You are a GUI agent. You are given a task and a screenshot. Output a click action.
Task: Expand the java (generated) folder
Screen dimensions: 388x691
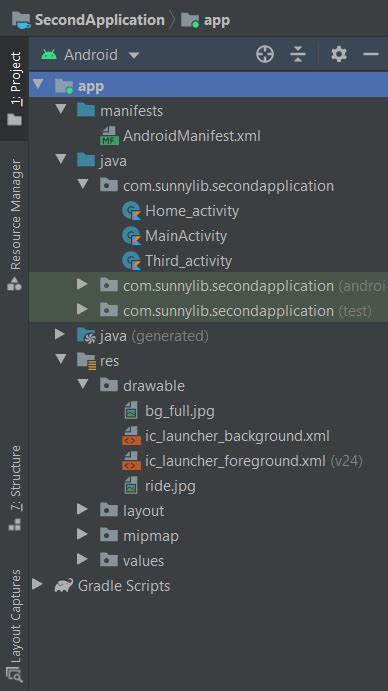tap(60, 334)
